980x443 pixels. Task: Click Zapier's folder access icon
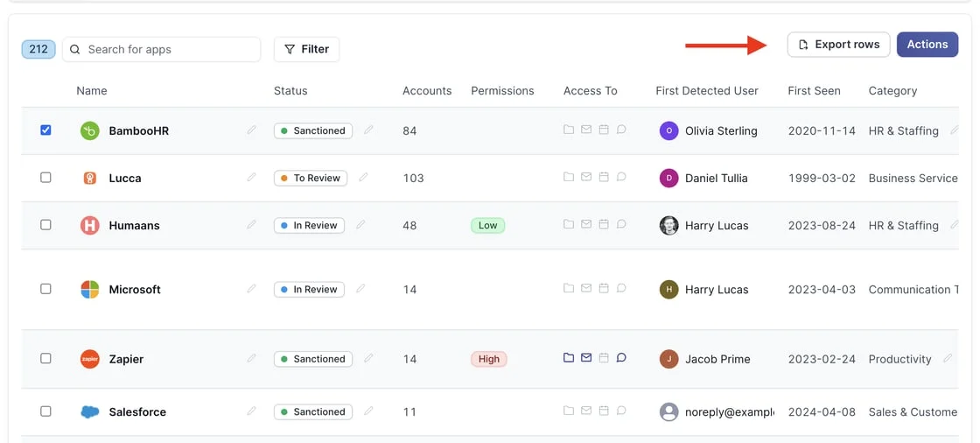click(569, 358)
